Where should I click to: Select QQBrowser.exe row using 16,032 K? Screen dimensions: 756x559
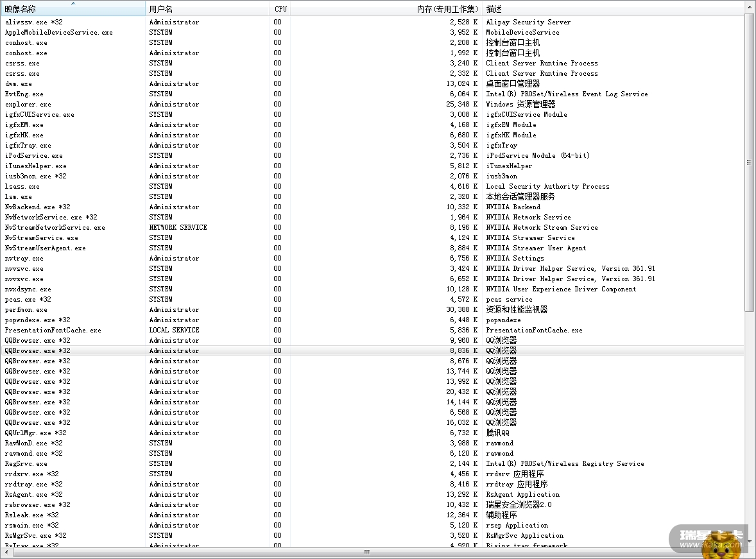(x=372, y=422)
